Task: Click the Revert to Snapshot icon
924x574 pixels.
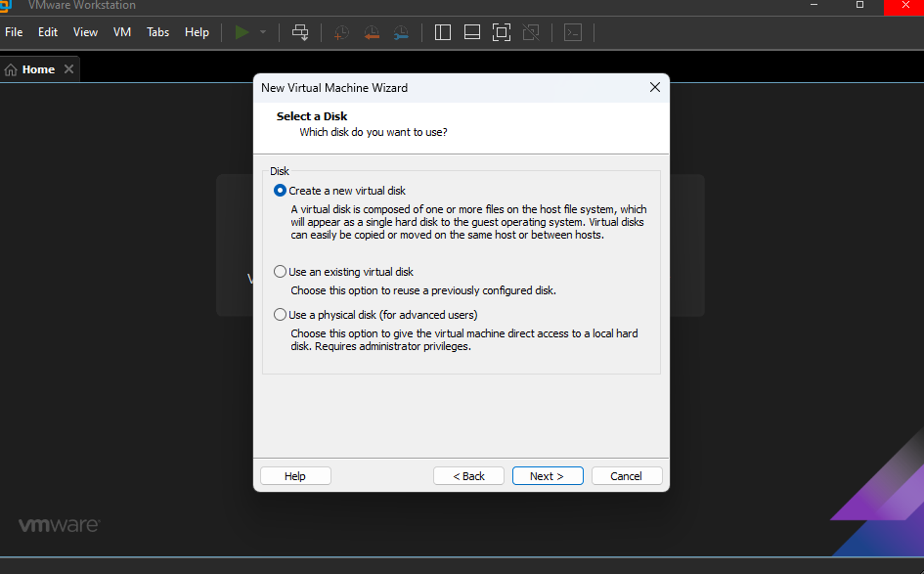Action: coord(372,32)
